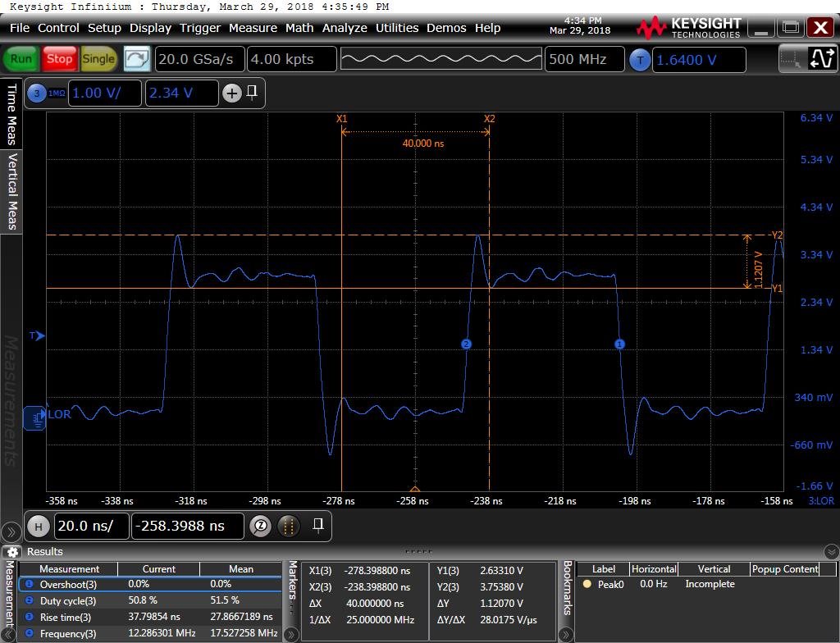This screenshot has width=840, height=643.
Task: Click the trigger edge slope icon
Action: point(822,59)
